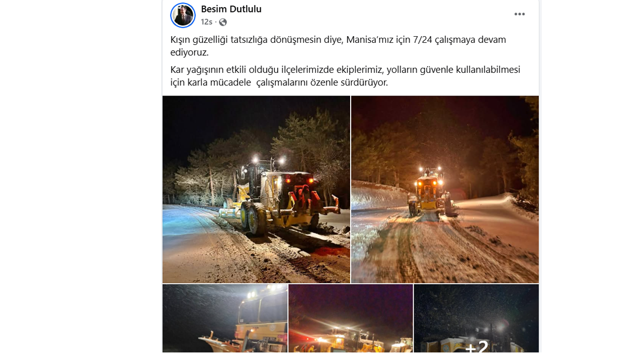Open the first photo of yellow grader
The height and width of the screenshot is (362, 644).
pyautogui.click(x=256, y=189)
